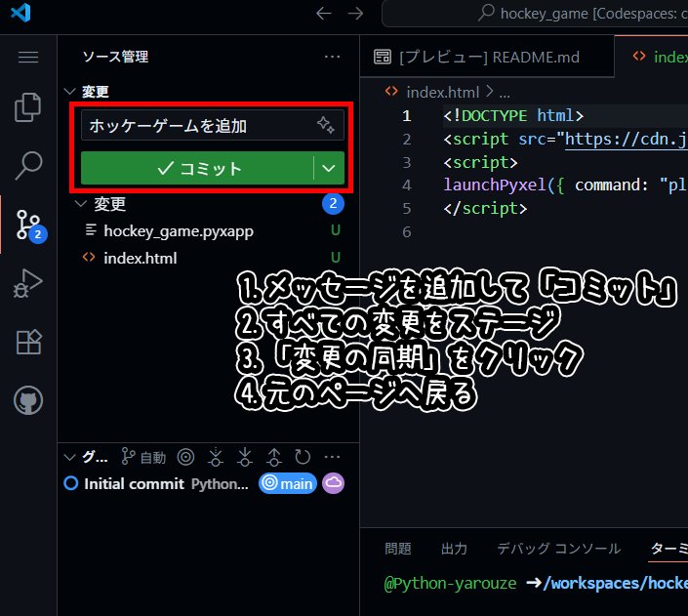
Task: Click the breadcrumb ellipsis after index.html
Action: (505, 94)
